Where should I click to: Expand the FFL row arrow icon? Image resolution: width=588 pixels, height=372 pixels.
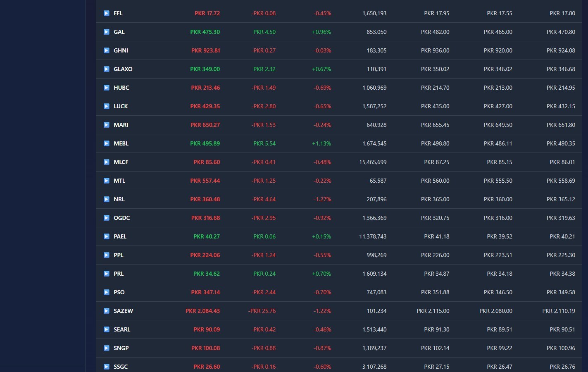click(106, 13)
